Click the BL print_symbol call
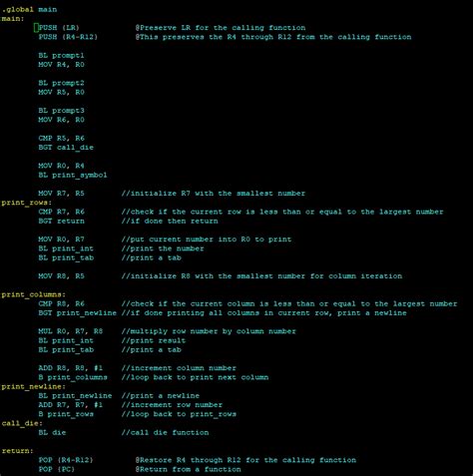 [x=73, y=175]
